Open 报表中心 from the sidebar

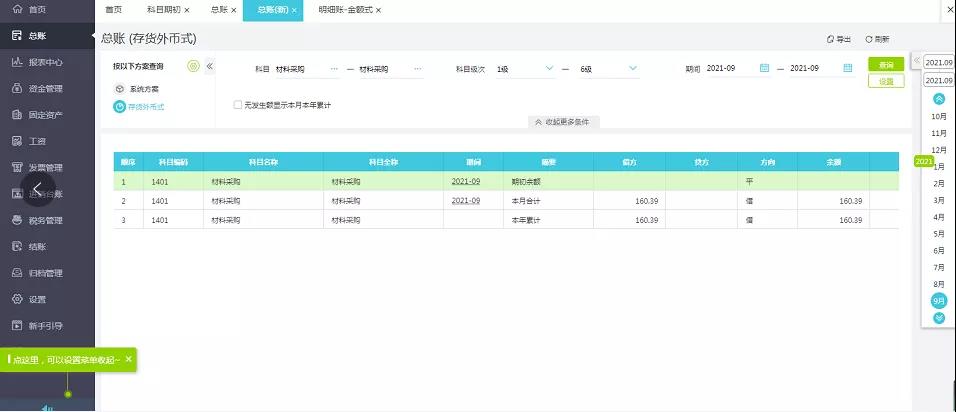click(45, 62)
